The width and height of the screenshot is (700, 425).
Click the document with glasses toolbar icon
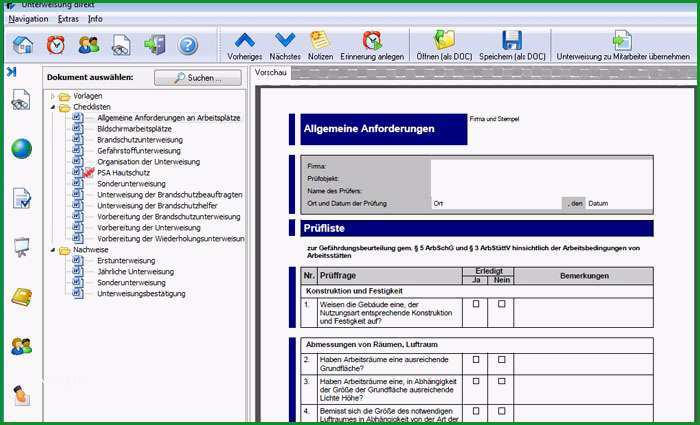click(121, 45)
